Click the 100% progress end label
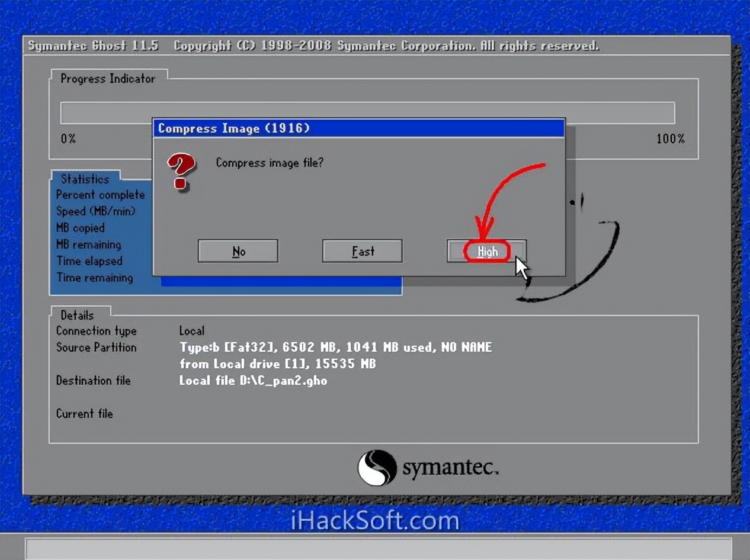This screenshot has width=750, height=560. (670, 139)
